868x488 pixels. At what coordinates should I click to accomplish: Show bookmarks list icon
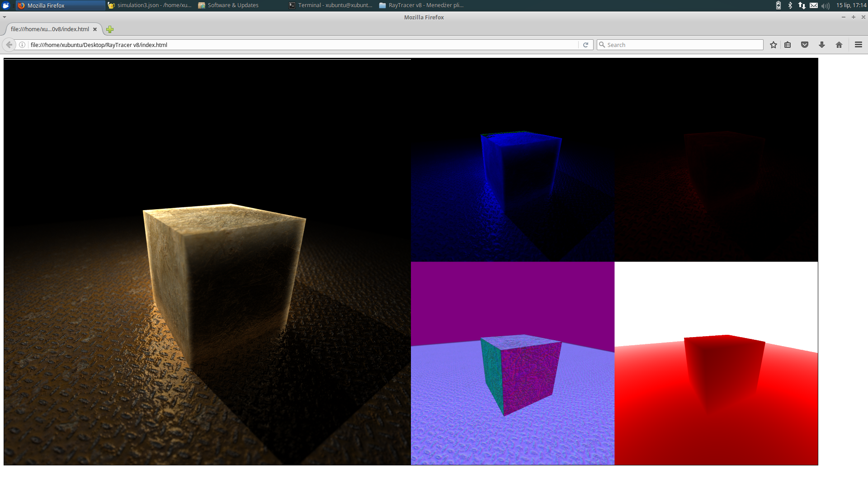pyautogui.click(x=788, y=45)
